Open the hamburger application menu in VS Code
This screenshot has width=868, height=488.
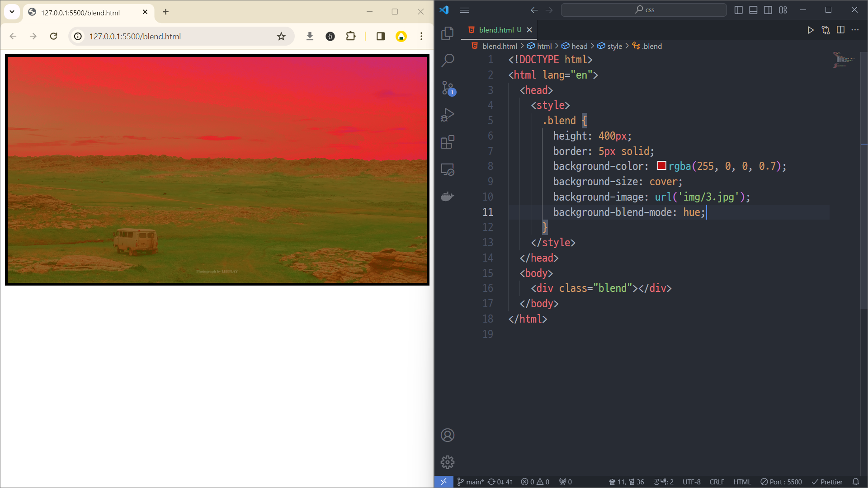click(x=464, y=10)
